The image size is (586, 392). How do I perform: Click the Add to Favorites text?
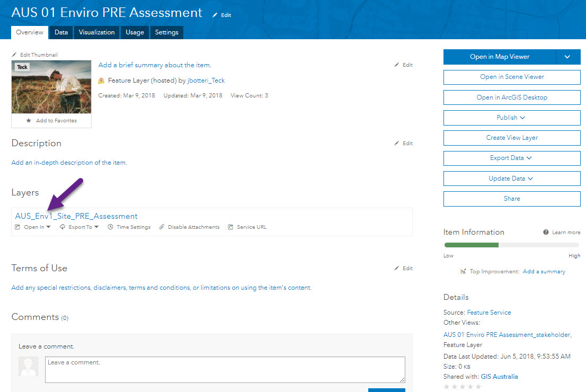57,120
